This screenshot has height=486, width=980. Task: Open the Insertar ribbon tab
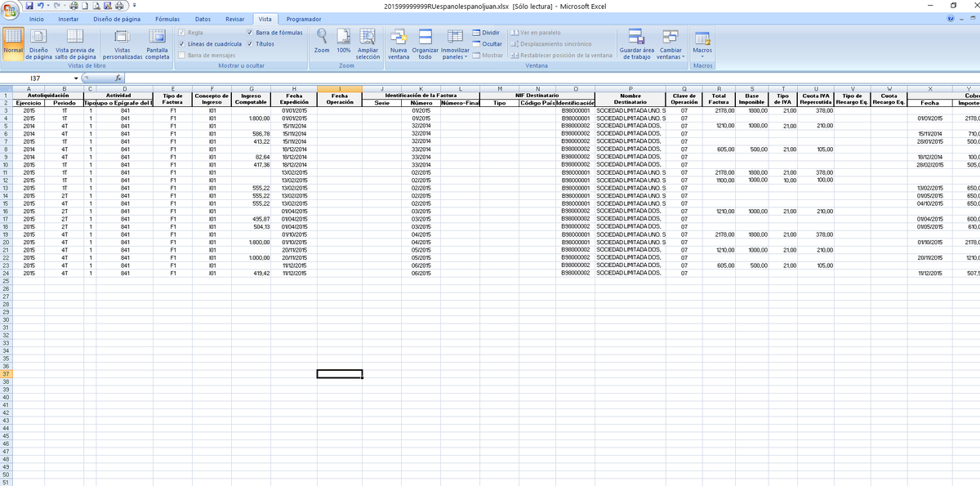pyautogui.click(x=69, y=19)
